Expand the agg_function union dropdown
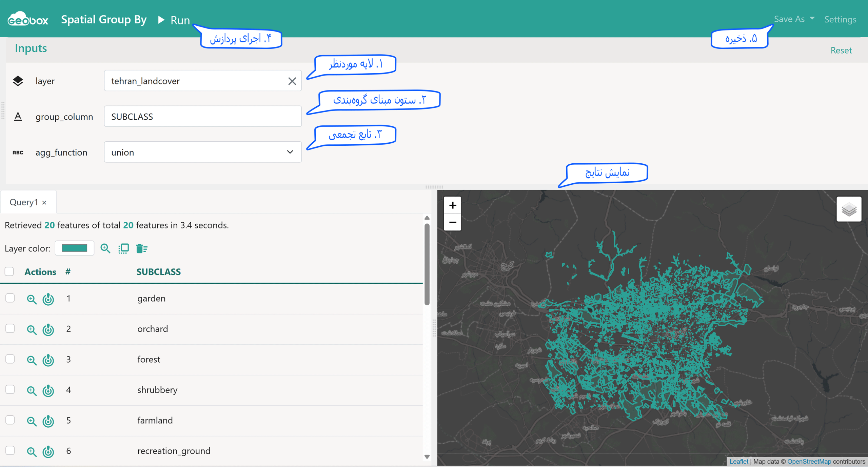The width and height of the screenshot is (868, 467). point(203,152)
